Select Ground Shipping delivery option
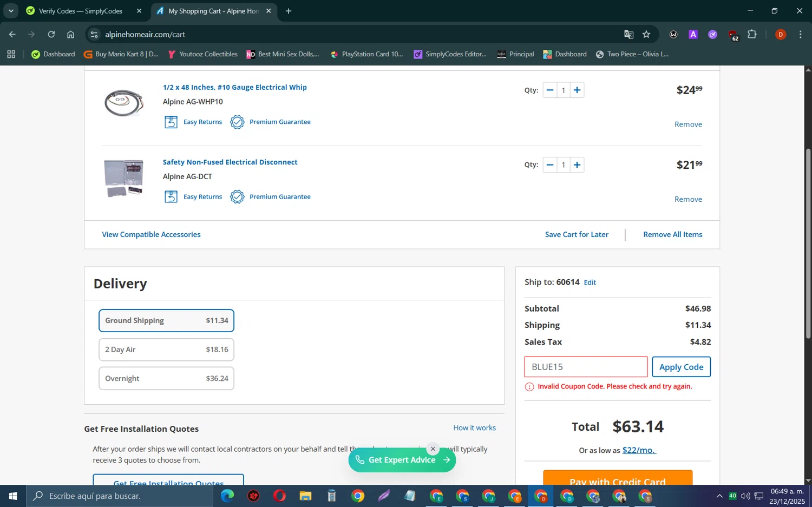812x507 pixels. click(x=166, y=320)
